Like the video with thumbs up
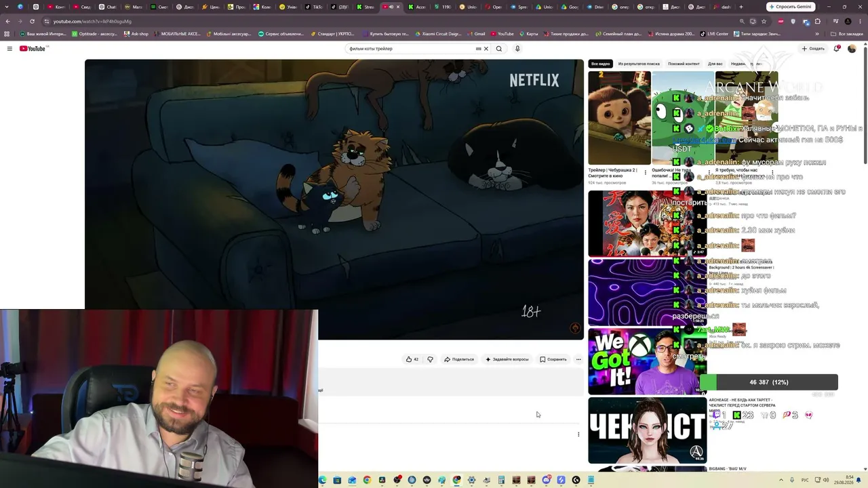Viewport: 868px width, 488px height. [412, 359]
